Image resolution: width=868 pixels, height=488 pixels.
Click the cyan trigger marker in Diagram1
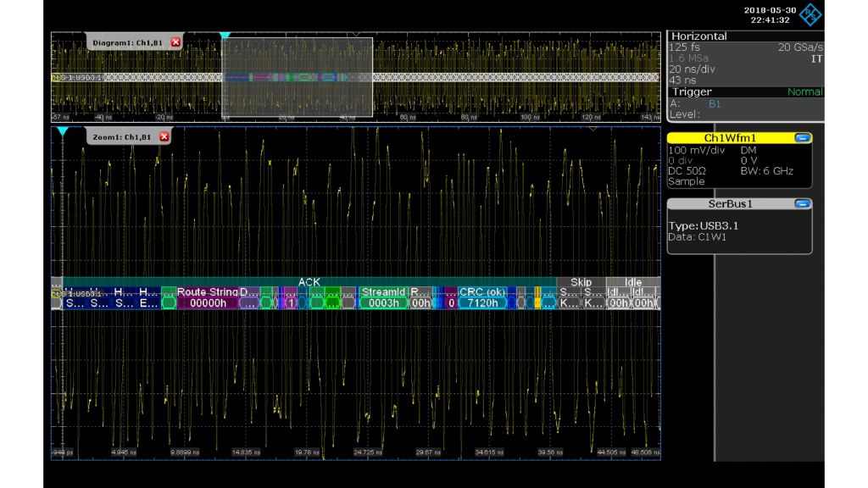(225, 36)
